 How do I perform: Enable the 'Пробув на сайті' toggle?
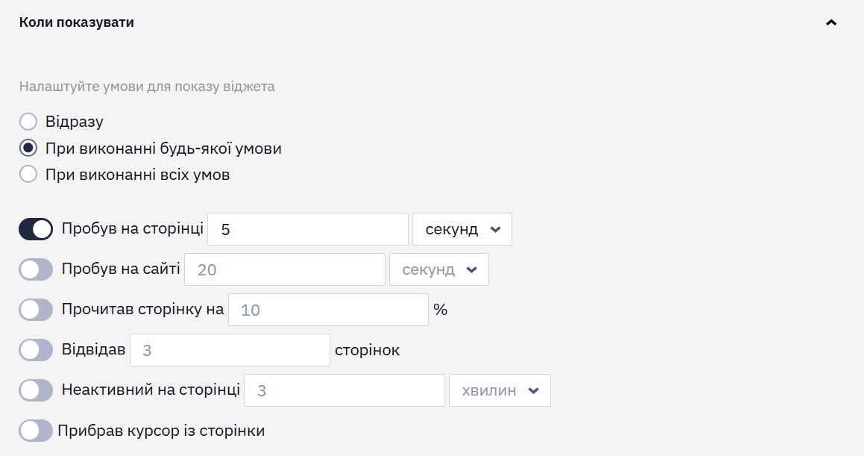(x=36, y=269)
